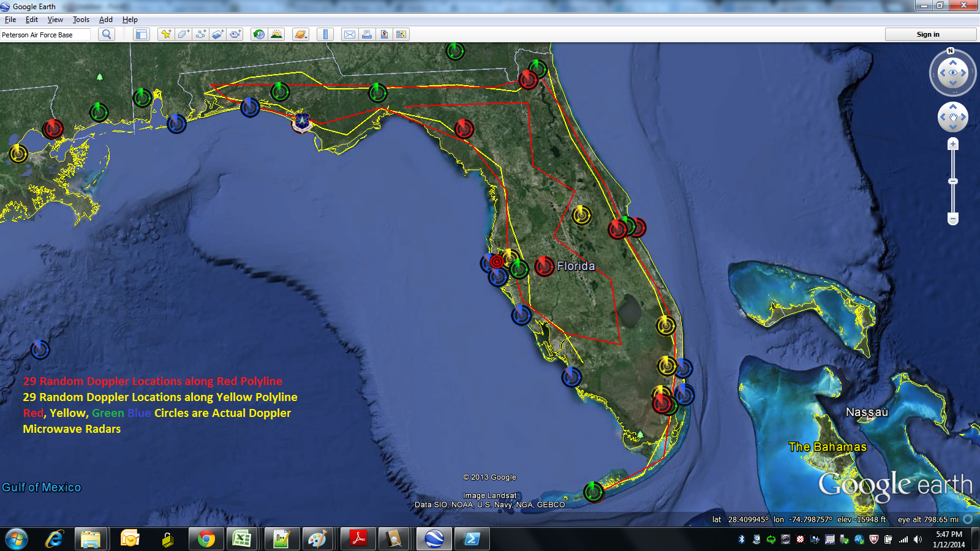
Task: Open the Tools menu
Action: (81, 20)
